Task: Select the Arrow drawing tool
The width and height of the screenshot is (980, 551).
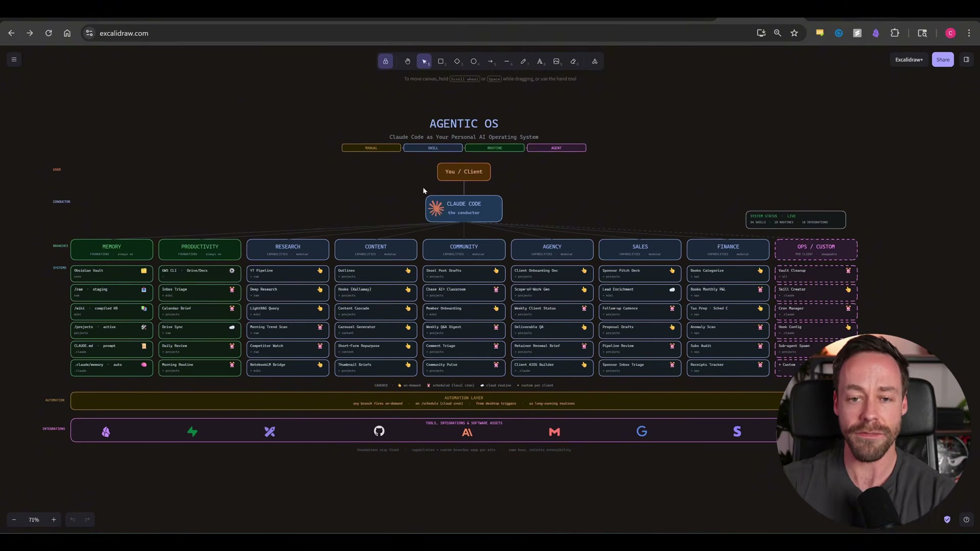Action: pyautogui.click(x=491, y=61)
